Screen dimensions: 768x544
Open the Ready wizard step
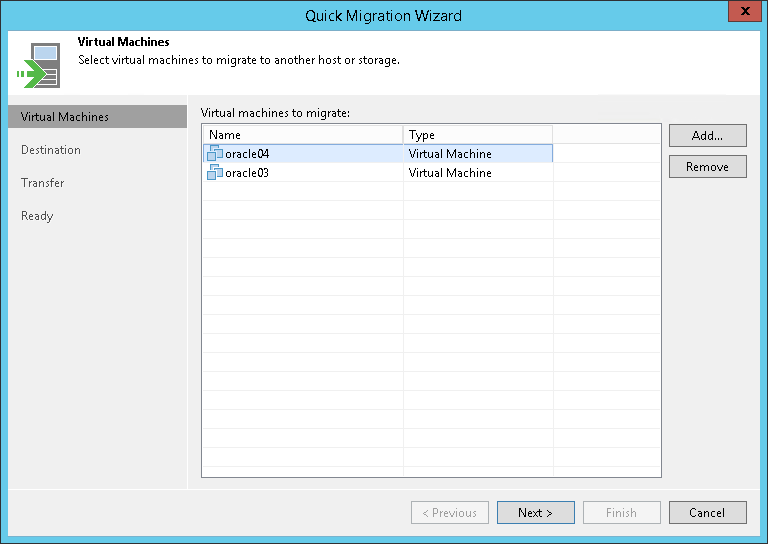37,216
